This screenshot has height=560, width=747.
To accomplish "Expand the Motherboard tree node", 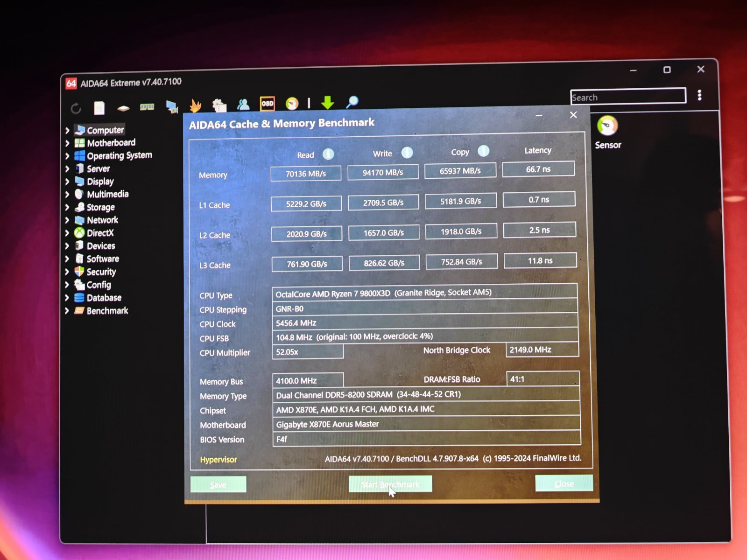I will click(x=67, y=143).
